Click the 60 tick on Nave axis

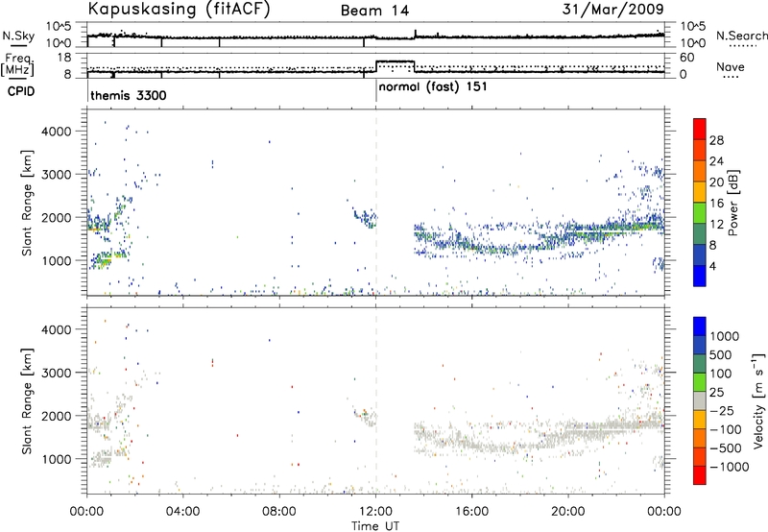(687, 58)
